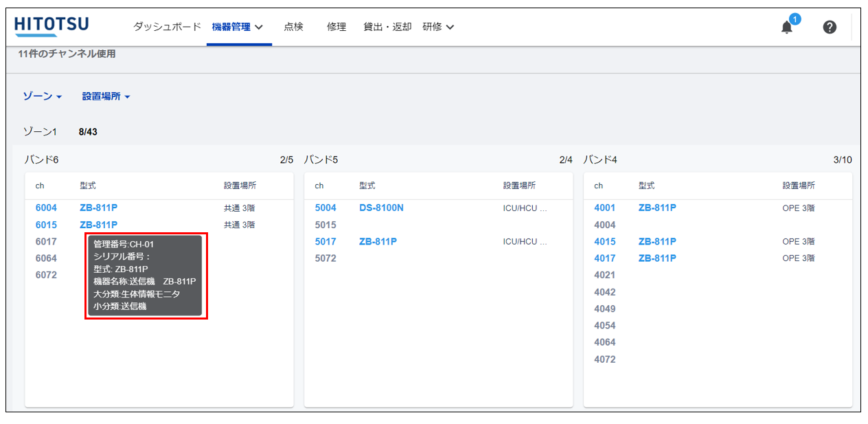
Task: Select unused channel 6064
Action: pos(46,258)
